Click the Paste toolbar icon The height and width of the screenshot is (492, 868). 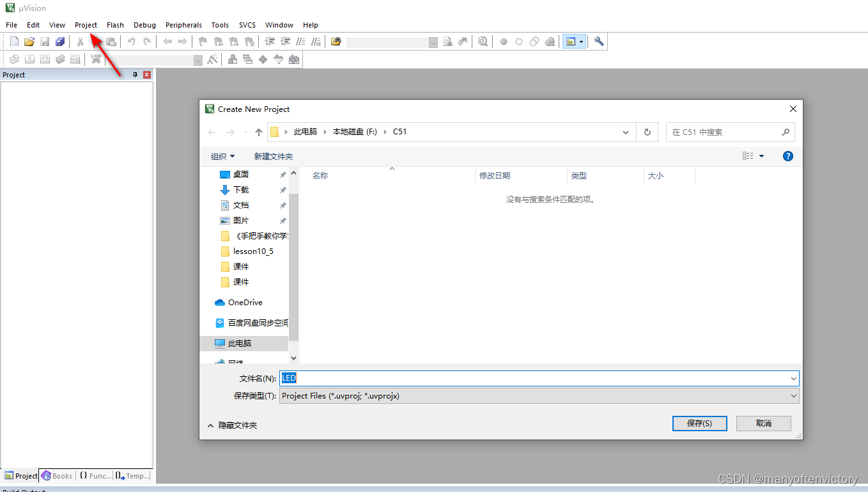111,42
